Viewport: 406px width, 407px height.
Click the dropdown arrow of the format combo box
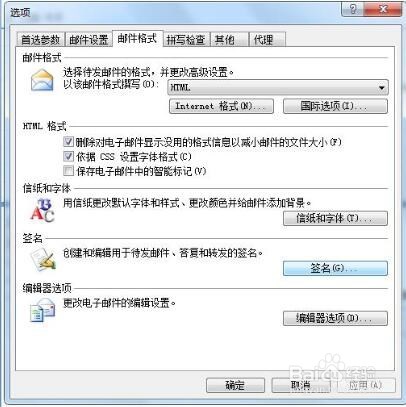click(x=382, y=88)
